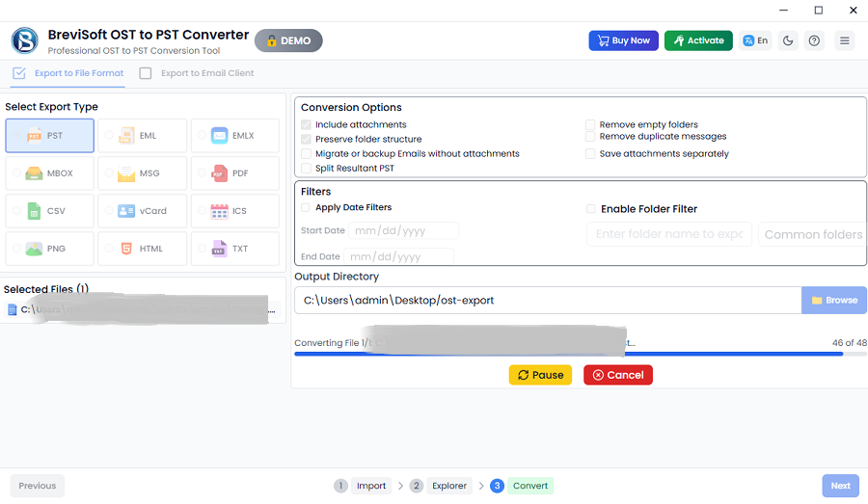Screen dimensions: 868x504
Task: Click the End Date field
Action: [398, 256]
